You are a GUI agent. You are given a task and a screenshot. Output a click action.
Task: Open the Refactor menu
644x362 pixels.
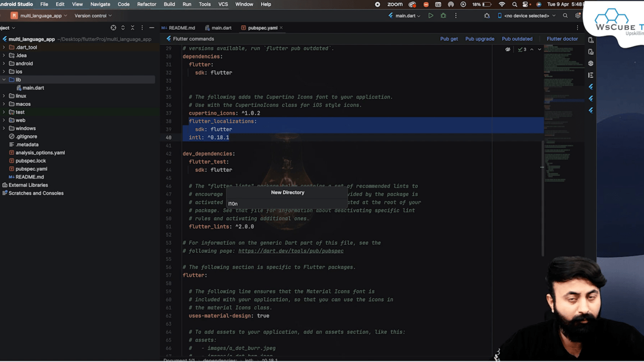tap(146, 4)
